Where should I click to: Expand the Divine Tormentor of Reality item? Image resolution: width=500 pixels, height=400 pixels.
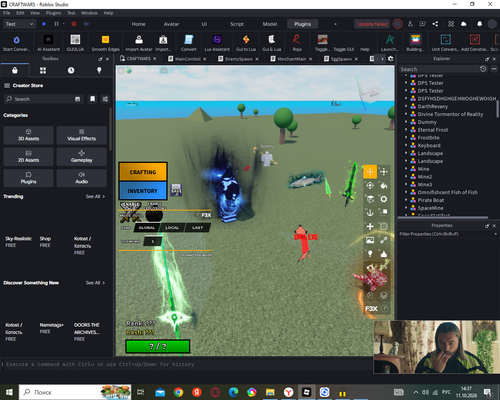click(406, 114)
